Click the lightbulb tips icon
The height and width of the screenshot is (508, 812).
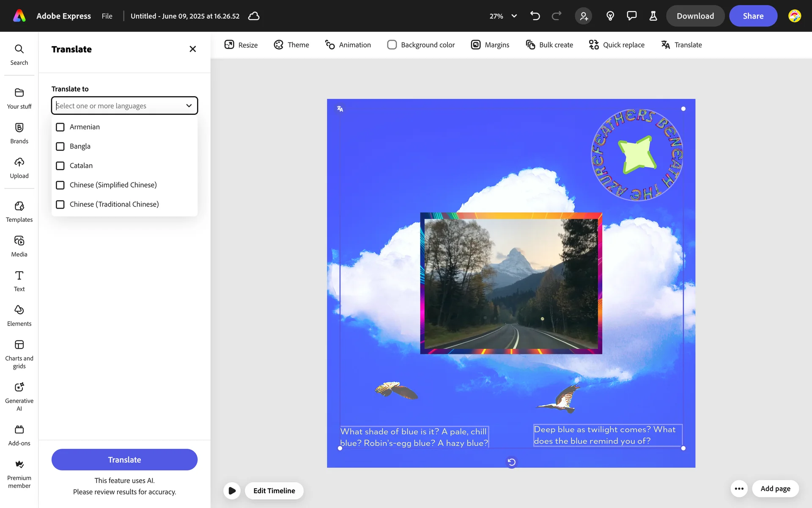pyautogui.click(x=610, y=16)
